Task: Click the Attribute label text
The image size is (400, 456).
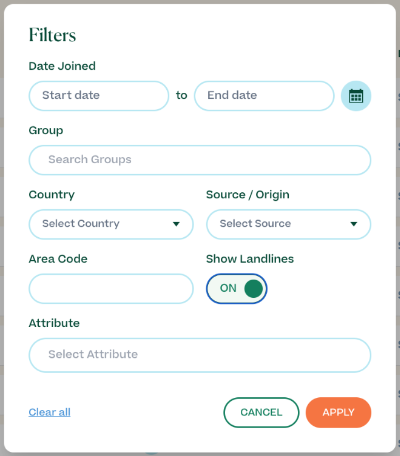Action: (54, 323)
